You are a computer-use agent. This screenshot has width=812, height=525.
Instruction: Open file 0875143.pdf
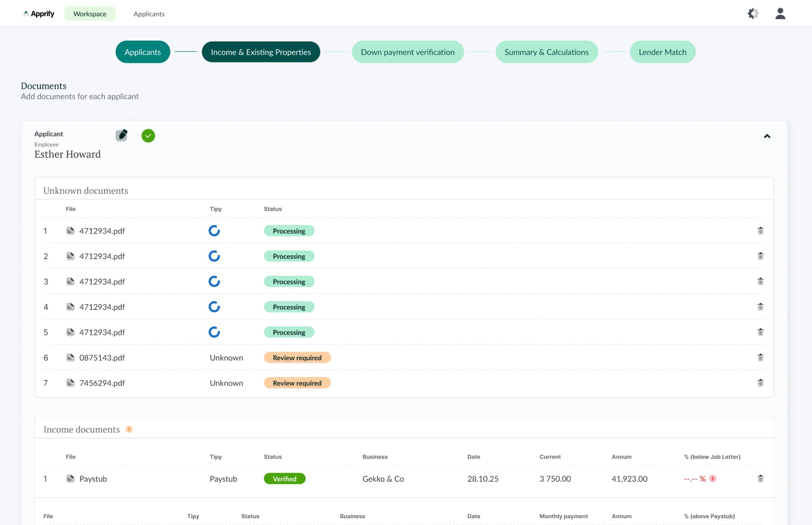(x=102, y=358)
